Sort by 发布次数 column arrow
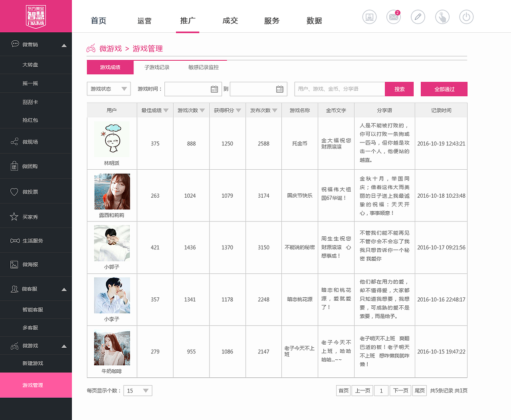This screenshot has width=511, height=420. [275, 111]
